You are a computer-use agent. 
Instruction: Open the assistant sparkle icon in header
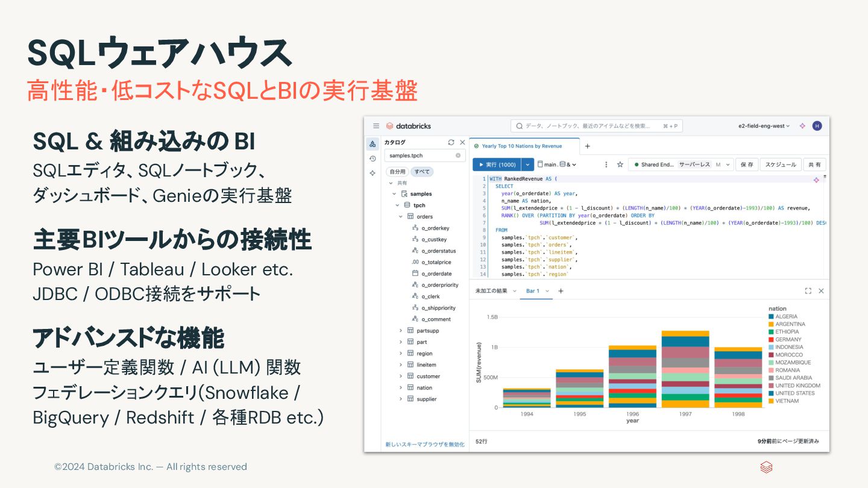[802, 126]
